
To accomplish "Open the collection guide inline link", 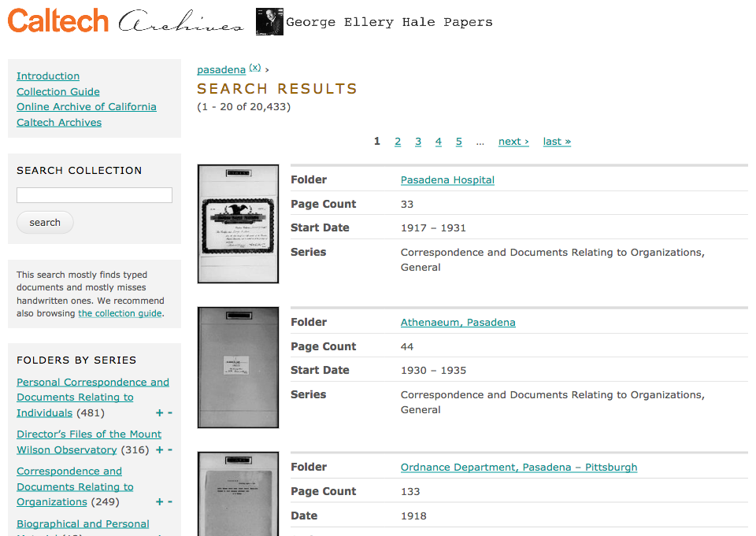I will click(120, 313).
